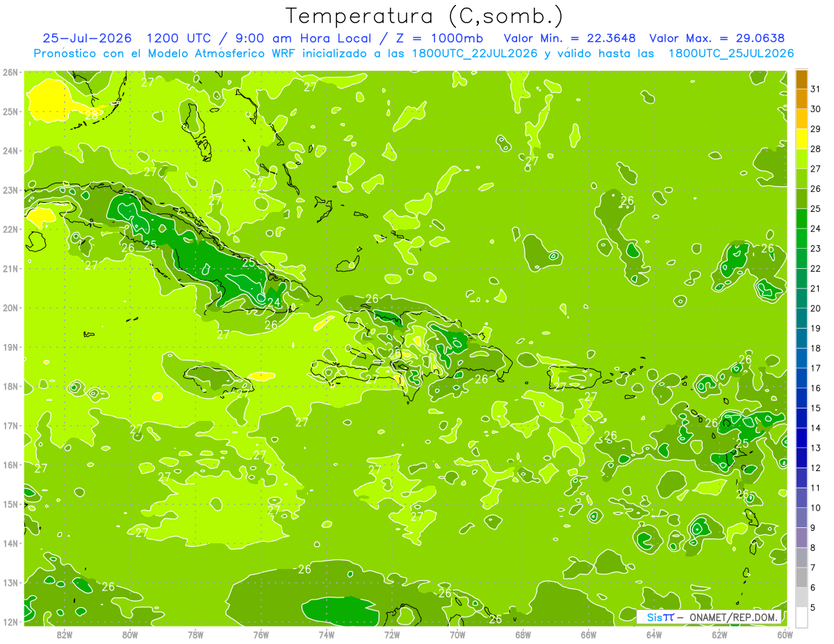Click the color scale label '31'

(815, 89)
